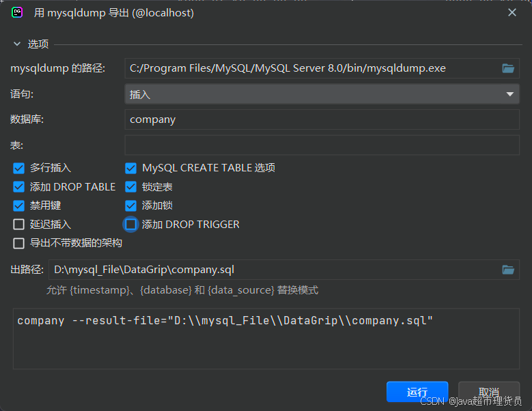Image resolution: width=532 pixels, height=411 pixels.
Task: Click the 选项 section header text
Action: tap(38, 44)
